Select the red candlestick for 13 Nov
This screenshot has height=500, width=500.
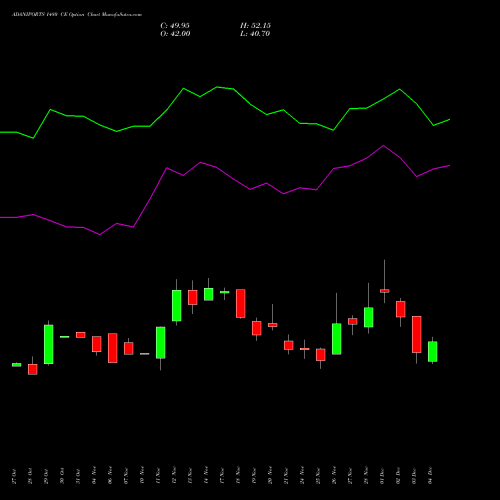(x=193, y=297)
